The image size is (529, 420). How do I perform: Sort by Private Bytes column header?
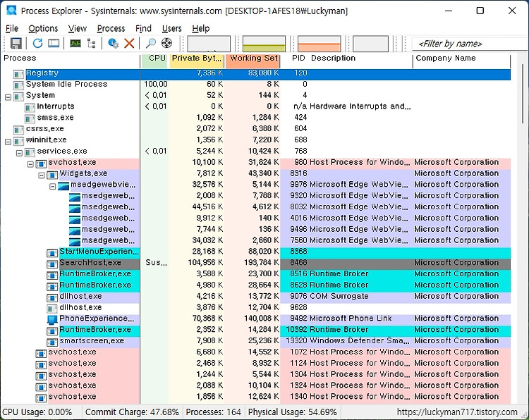[x=197, y=58]
